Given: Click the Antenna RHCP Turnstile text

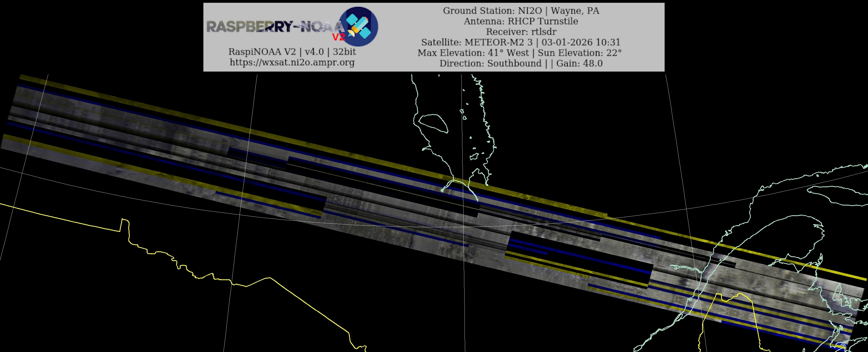Looking at the screenshot, I should (x=521, y=21).
